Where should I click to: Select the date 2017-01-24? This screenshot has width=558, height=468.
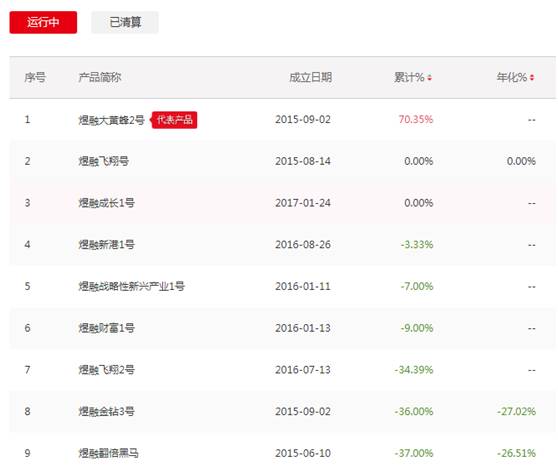(x=303, y=203)
